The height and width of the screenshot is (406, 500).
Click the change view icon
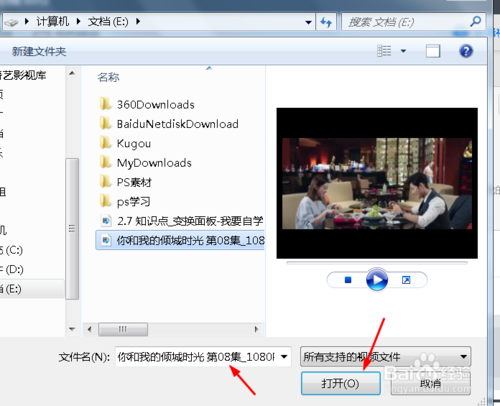pyautogui.click(x=384, y=51)
